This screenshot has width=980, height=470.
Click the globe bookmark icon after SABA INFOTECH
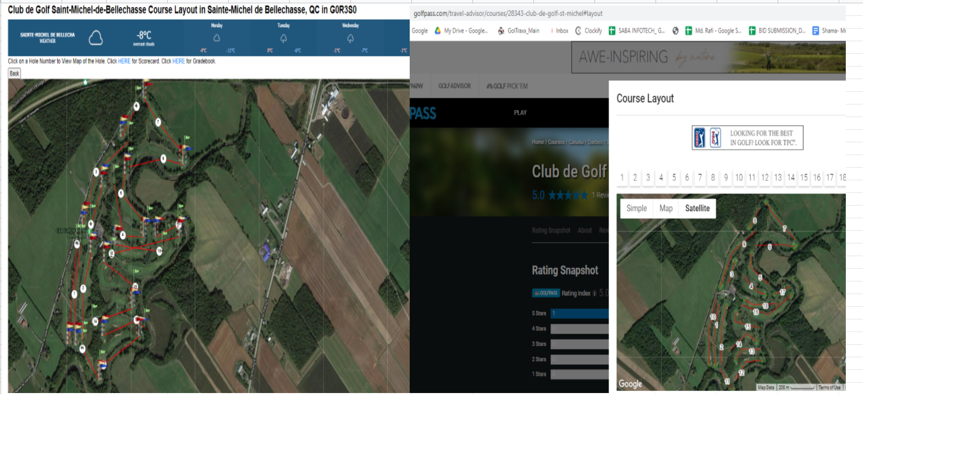675,31
